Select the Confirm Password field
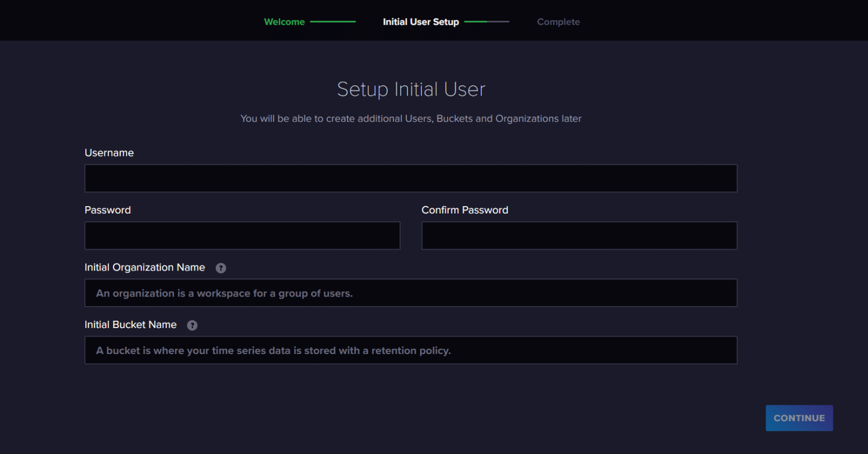This screenshot has height=454, width=868. click(x=579, y=235)
